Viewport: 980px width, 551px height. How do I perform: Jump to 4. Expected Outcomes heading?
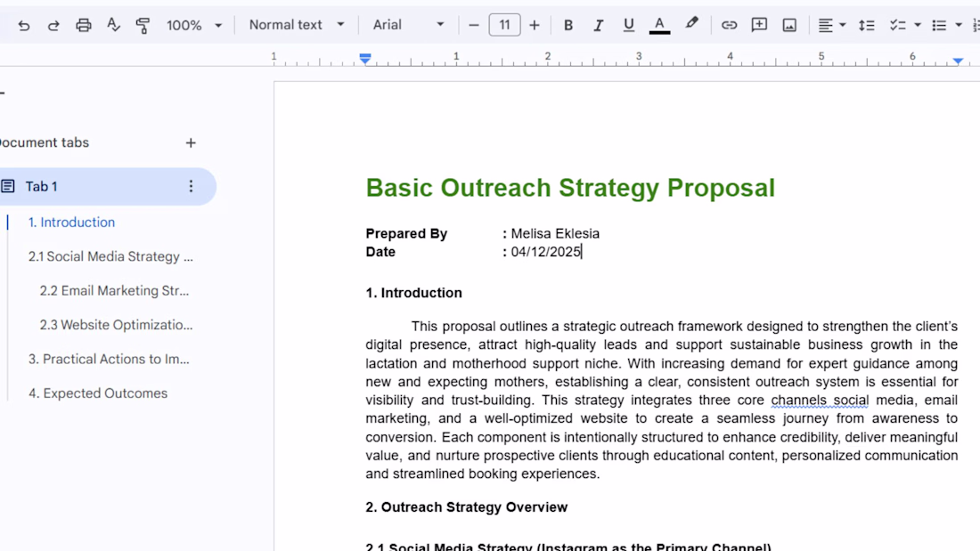[x=98, y=393]
